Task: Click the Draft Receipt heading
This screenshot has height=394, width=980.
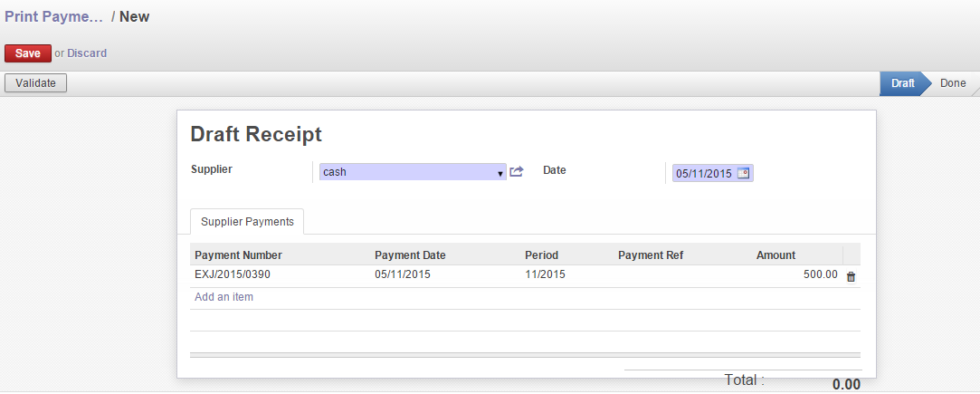Action: 255,134
